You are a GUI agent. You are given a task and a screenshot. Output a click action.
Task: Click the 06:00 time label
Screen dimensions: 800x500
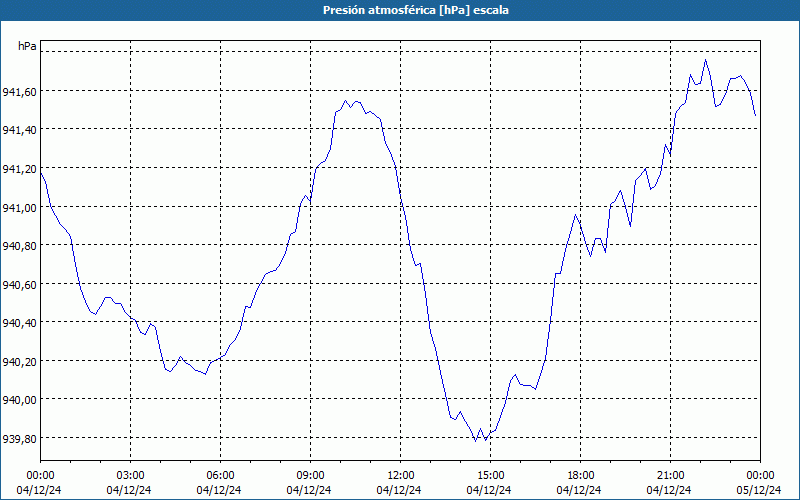pyautogui.click(x=220, y=476)
